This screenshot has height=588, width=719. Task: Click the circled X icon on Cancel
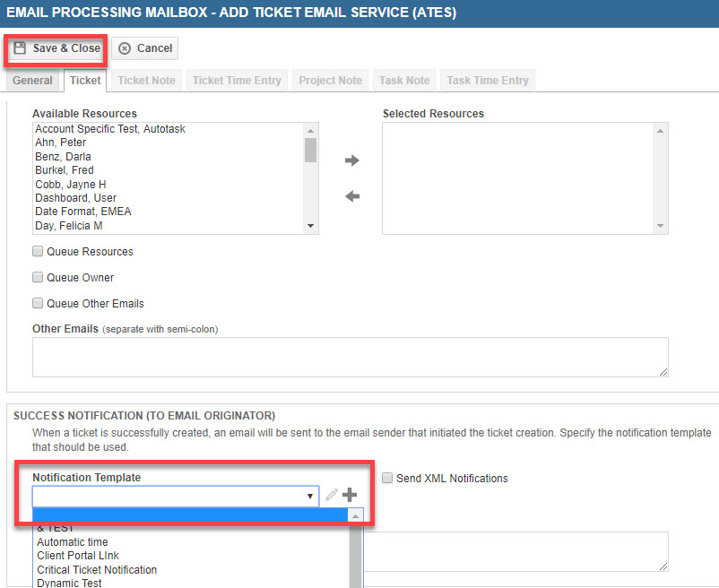coord(125,48)
